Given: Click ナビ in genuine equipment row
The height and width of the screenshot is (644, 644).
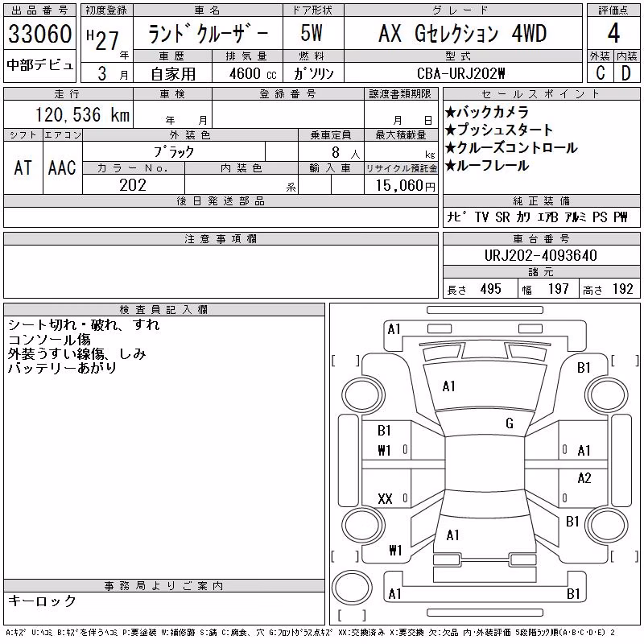Looking at the screenshot, I should click(456, 217).
